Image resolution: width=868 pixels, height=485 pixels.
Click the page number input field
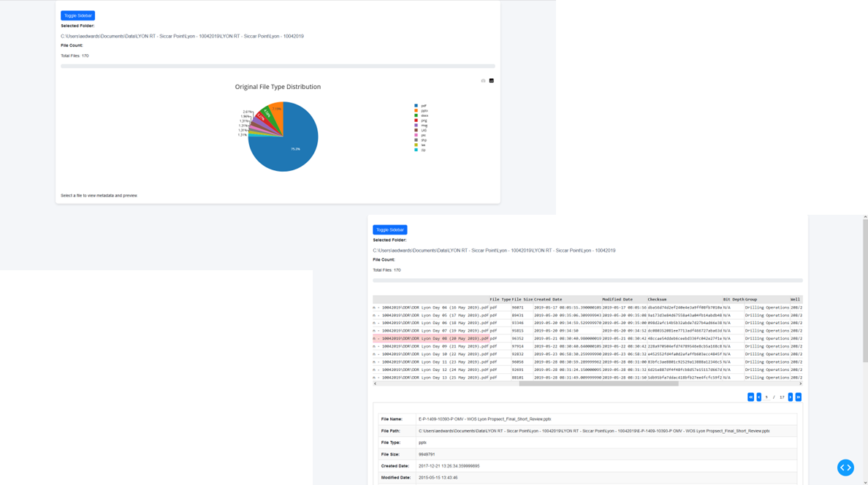pyautogui.click(x=766, y=397)
